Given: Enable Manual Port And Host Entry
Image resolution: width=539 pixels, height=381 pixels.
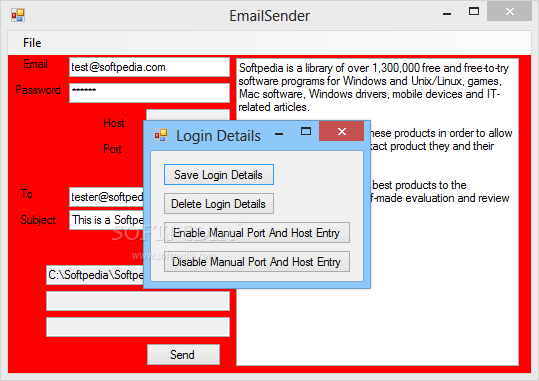Looking at the screenshot, I should 257,233.
